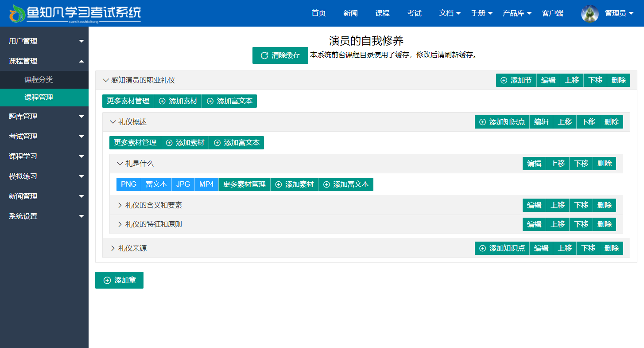
Task: Expand the 用户管理 sidebar section
Action: point(44,41)
